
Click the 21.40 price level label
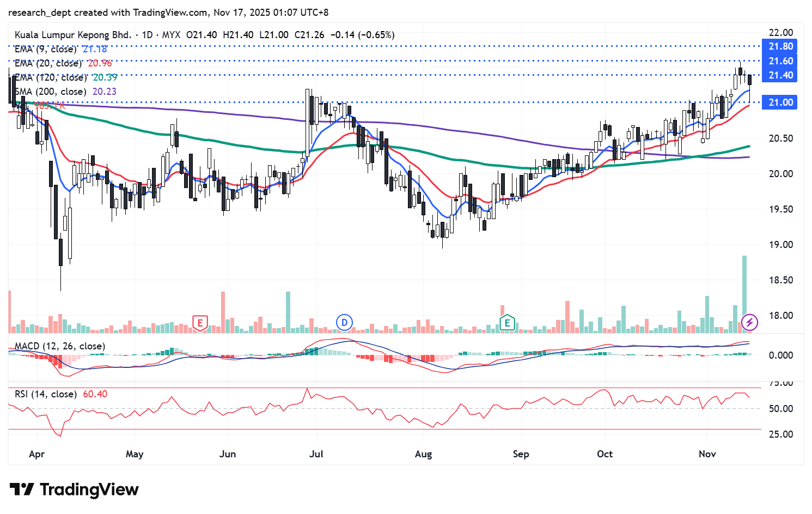click(x=780, y=75)
